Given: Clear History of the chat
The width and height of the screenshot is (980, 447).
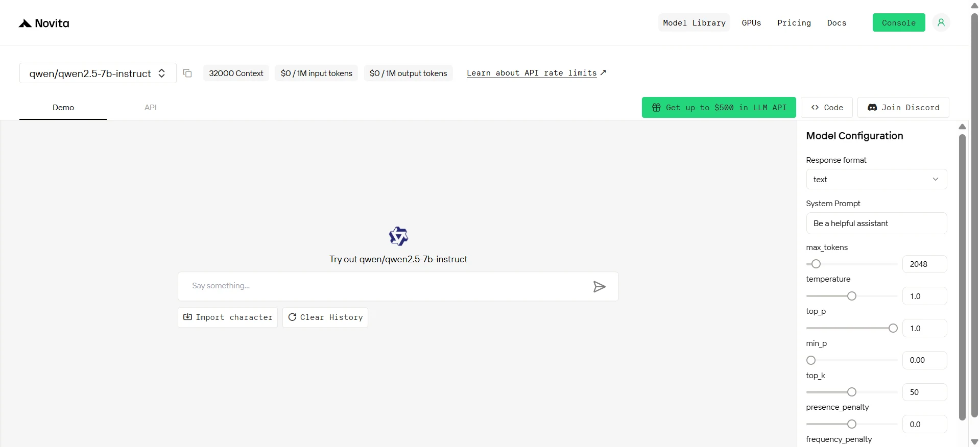Looking at the screenshot, I should point(325,317).
